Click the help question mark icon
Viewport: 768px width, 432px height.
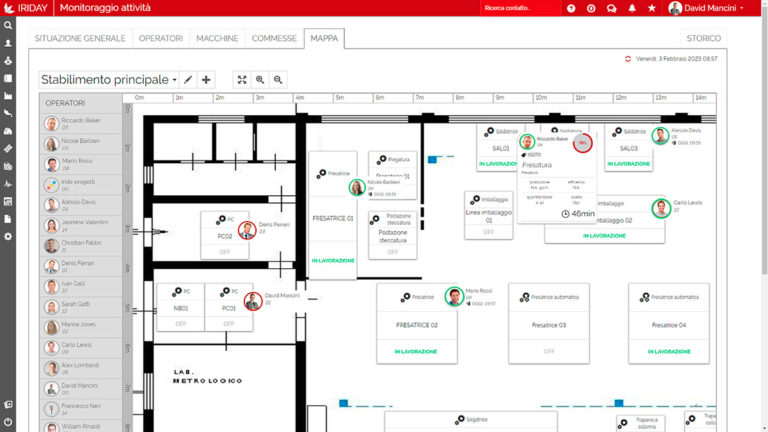tap(571, 8)
